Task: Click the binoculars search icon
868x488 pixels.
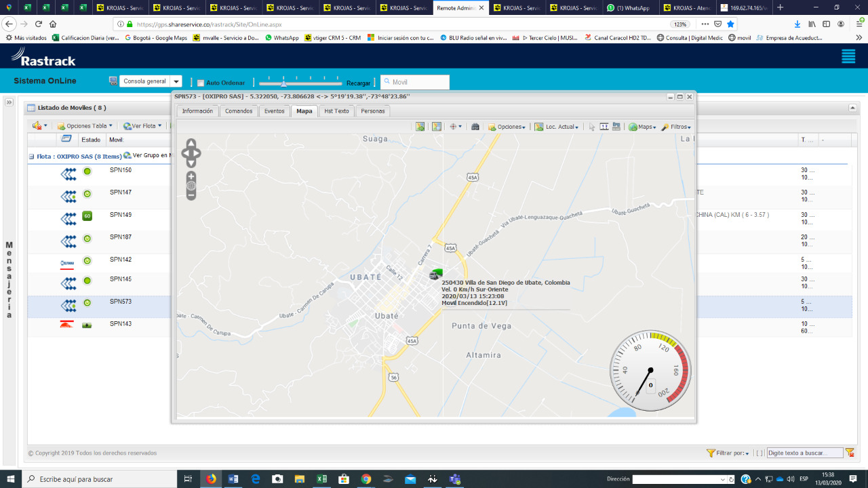Action: tap(475, 127)
